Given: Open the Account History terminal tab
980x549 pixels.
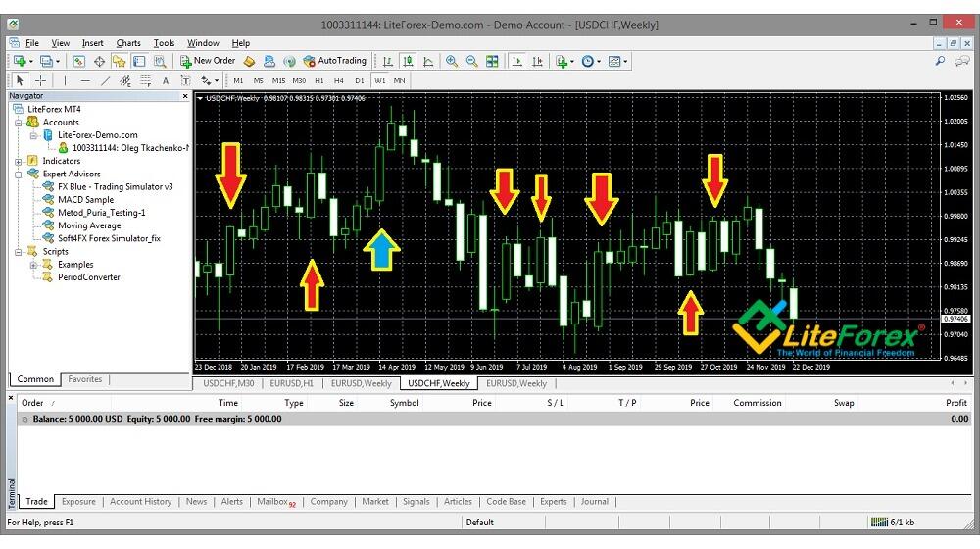Looking at the screenshot, I should tap(140, 502).
